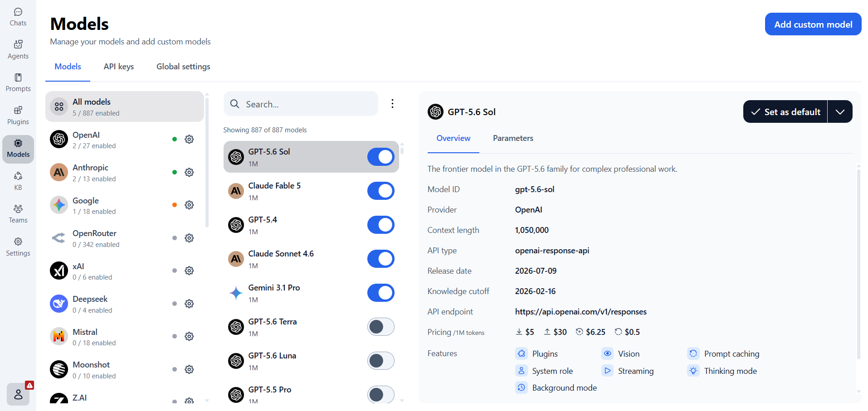
Task: Open Anthropic provider settings gear
Action: [189, 172]
